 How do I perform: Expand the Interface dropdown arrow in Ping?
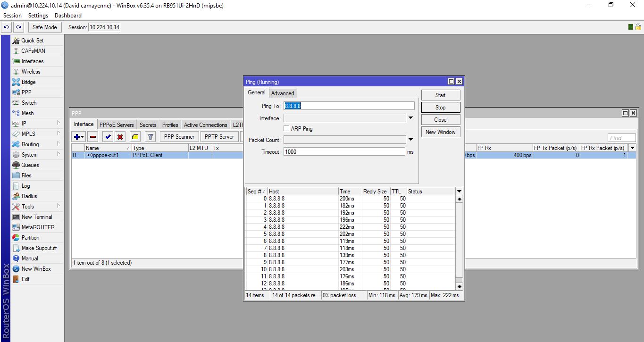410,118
